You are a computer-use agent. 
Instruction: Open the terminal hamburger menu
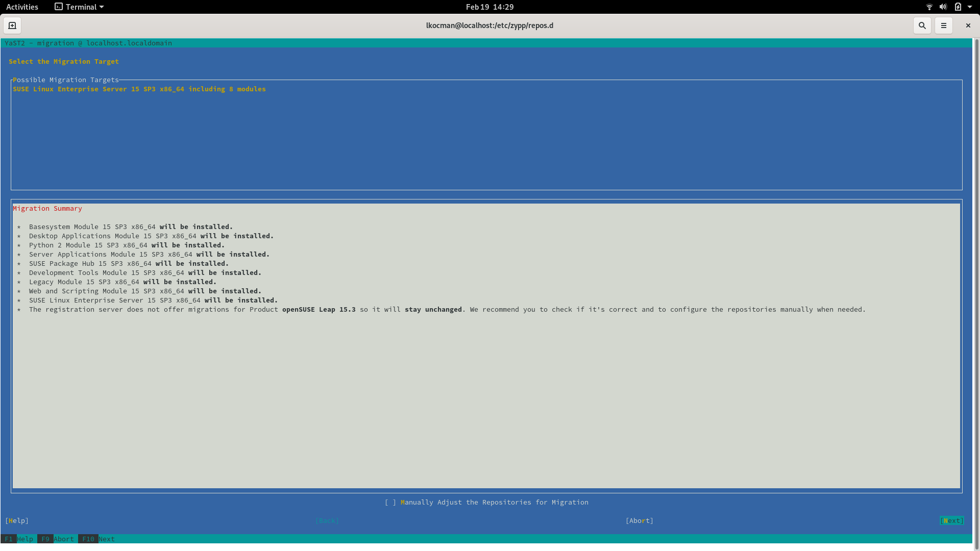coord(943,26)
